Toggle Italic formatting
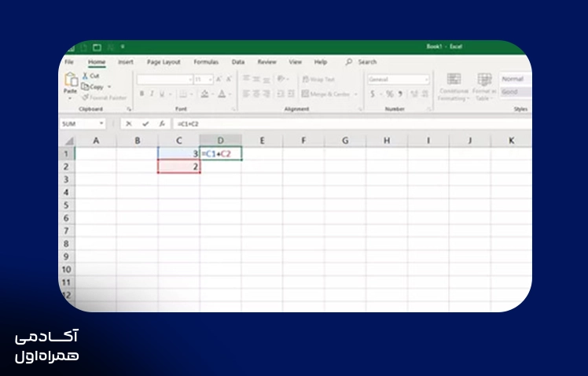588x376 pixels. point(152,94)
